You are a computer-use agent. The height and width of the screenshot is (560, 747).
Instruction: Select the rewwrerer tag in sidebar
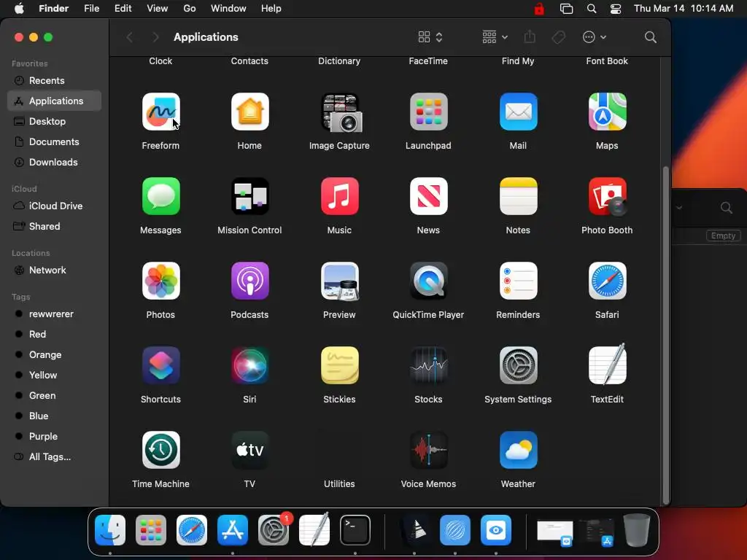54,314
